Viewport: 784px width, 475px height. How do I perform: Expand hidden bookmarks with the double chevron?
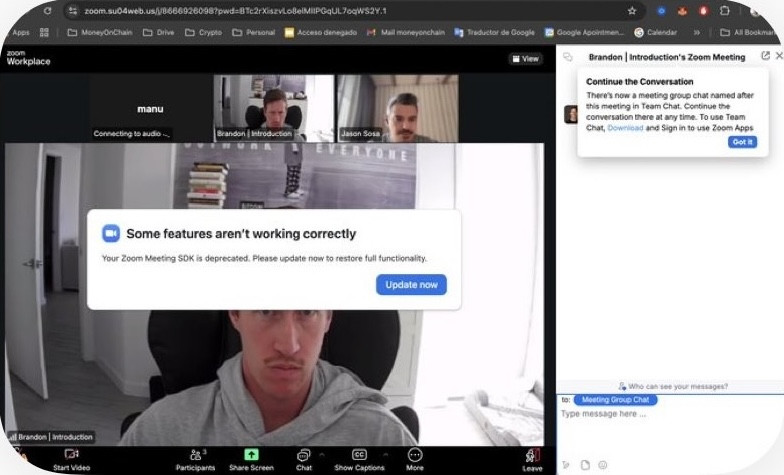[x=696, y=32]
